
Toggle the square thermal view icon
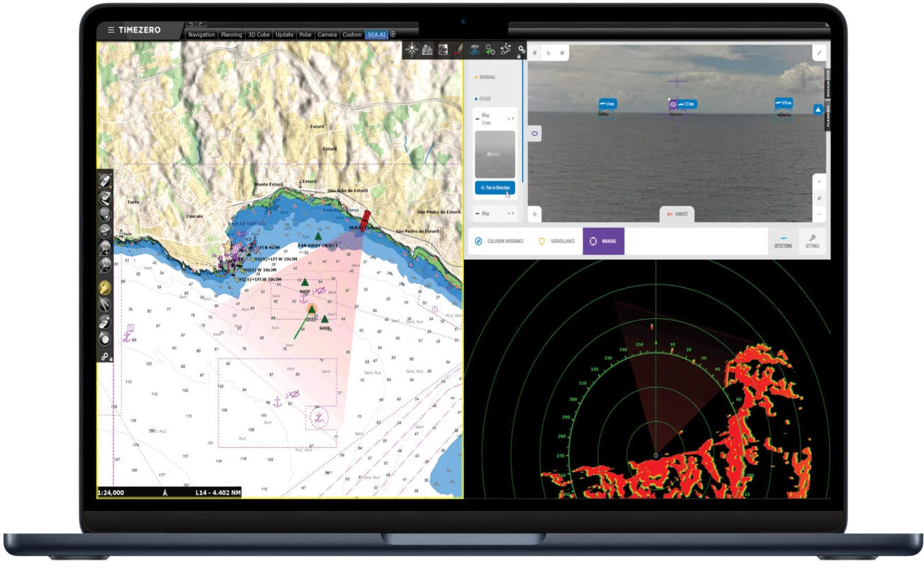point(562,52)
